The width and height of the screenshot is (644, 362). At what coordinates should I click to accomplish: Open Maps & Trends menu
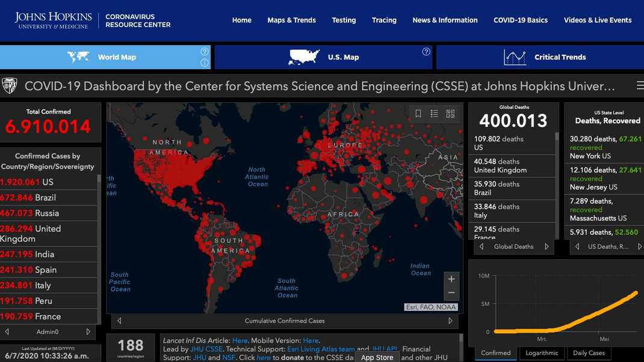292,20
